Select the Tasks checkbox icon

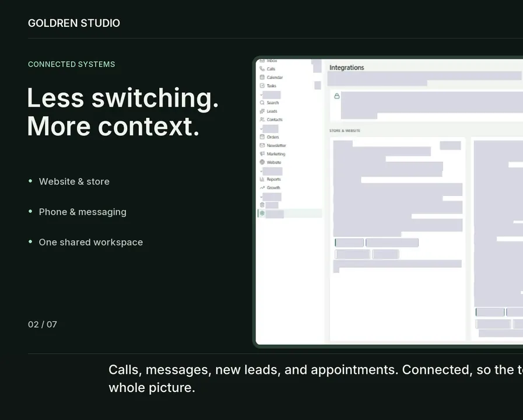coord(262,86)
